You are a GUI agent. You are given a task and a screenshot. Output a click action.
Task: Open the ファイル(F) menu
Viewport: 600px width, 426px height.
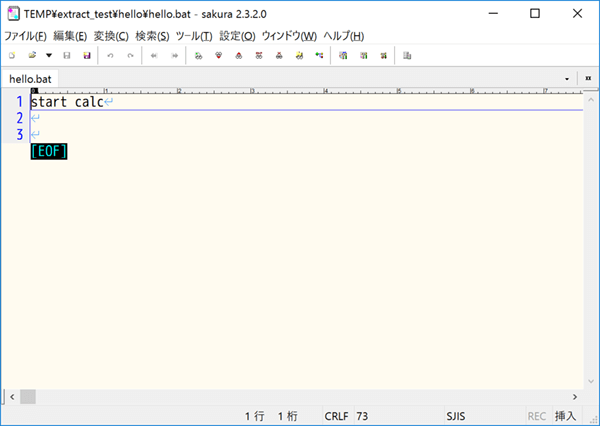(25, 36)
